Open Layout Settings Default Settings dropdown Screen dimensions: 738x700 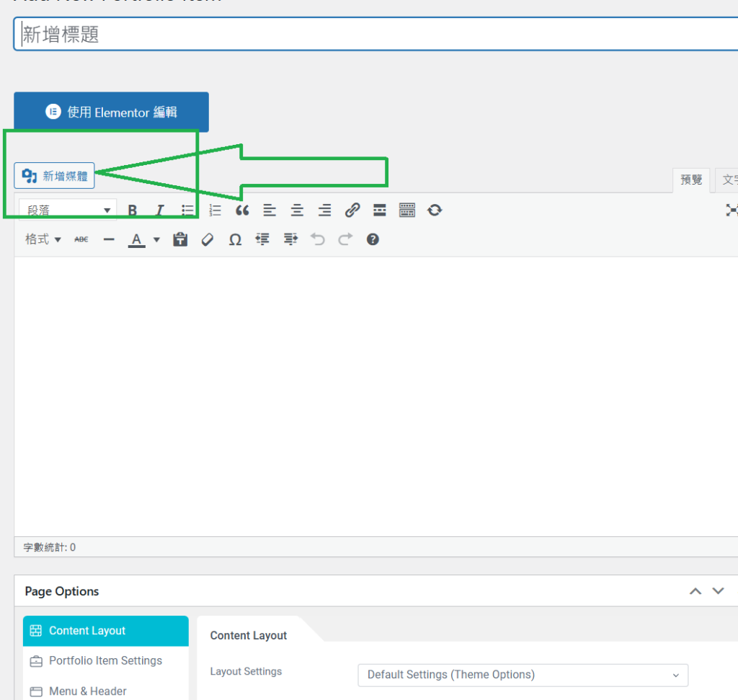[523, 675]
